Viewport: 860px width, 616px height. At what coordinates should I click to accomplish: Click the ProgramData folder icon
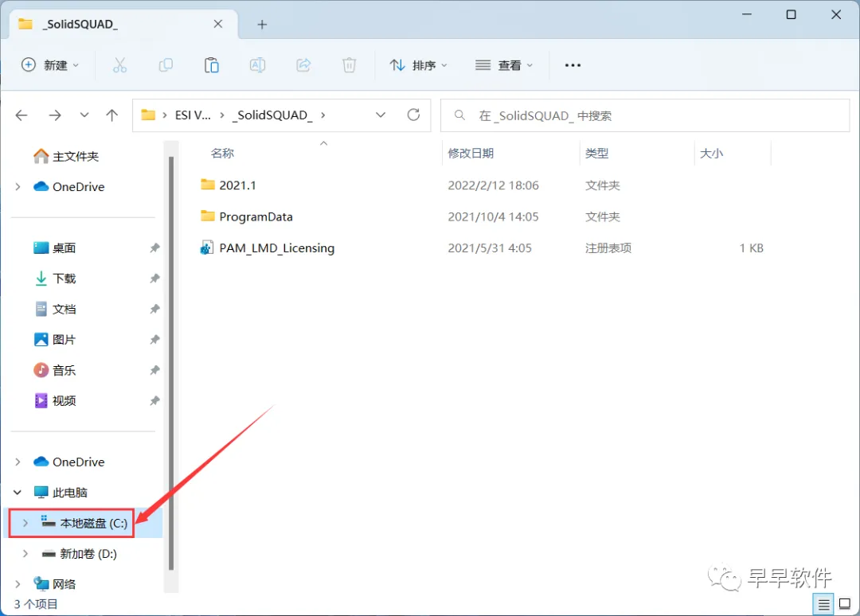point(207,216)
